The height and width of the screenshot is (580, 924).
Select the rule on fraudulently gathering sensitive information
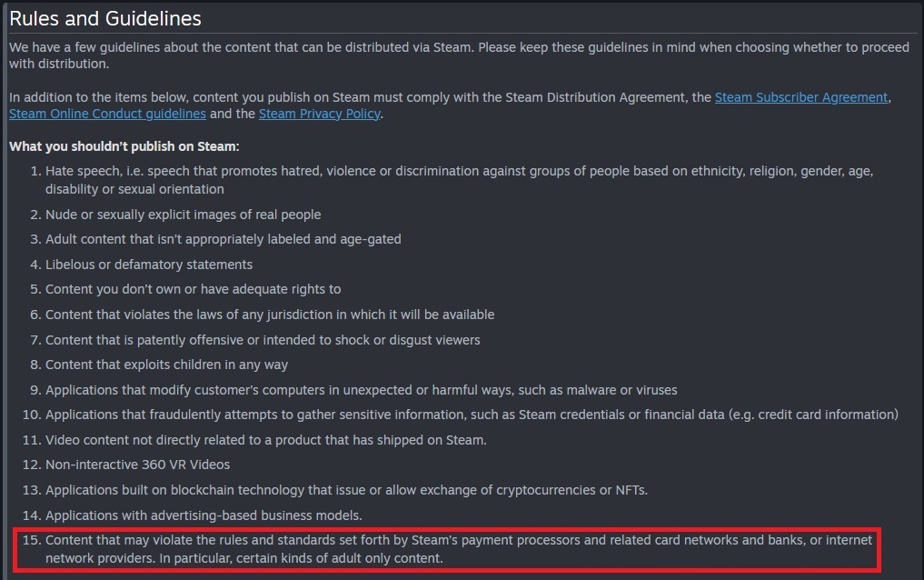pyautogui.click(x=472, y=415)
